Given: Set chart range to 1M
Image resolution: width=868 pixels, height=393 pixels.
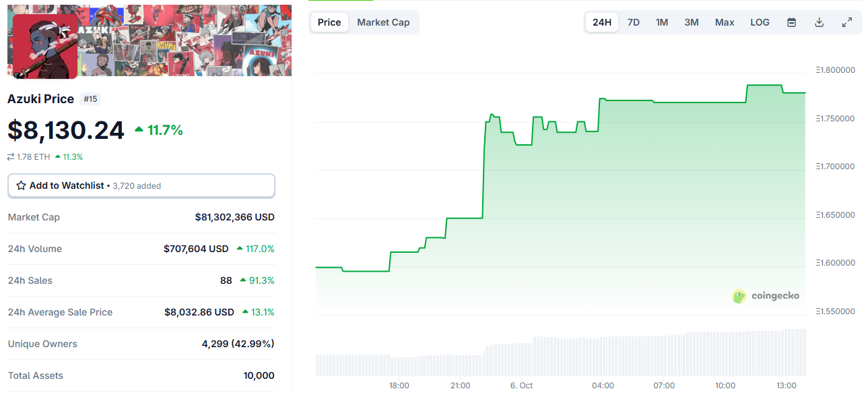Looking at the screenshot, I should pyautogui.click(x=662, y=22).
